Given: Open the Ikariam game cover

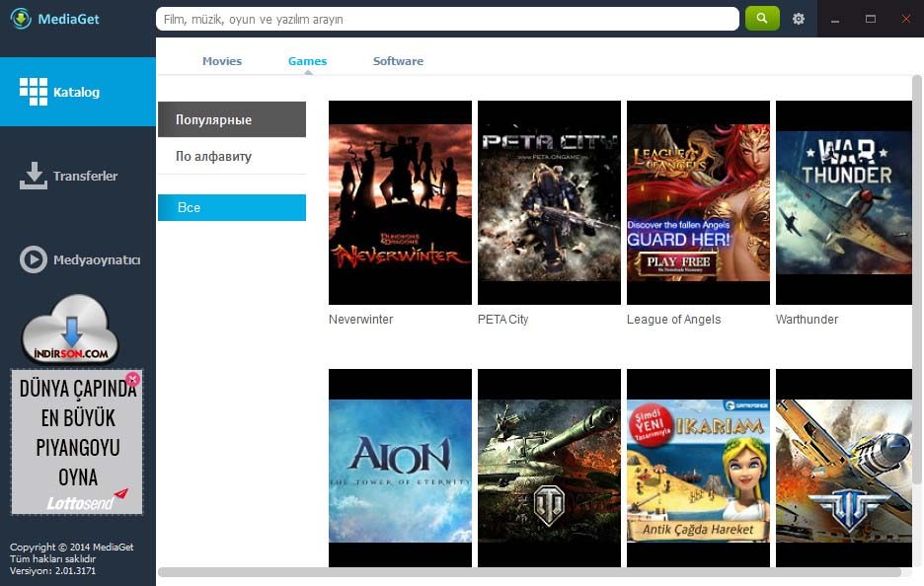Looking at the screenshot, I should pos(698,469).
